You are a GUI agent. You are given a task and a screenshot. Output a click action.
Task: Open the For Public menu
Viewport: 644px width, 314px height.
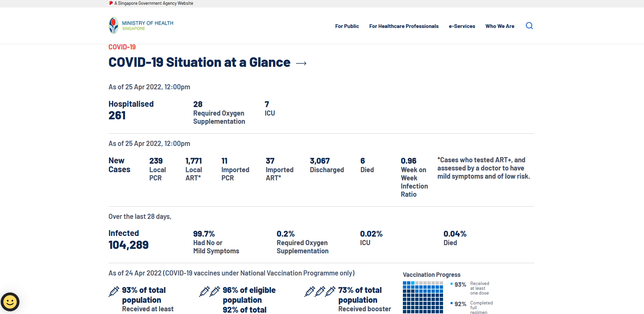[x=347, y=26]
